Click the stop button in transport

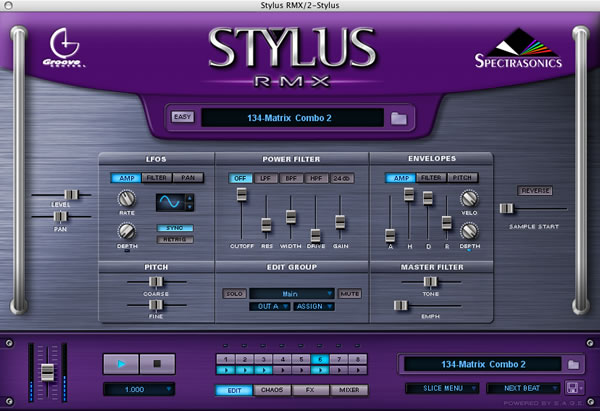157,364
